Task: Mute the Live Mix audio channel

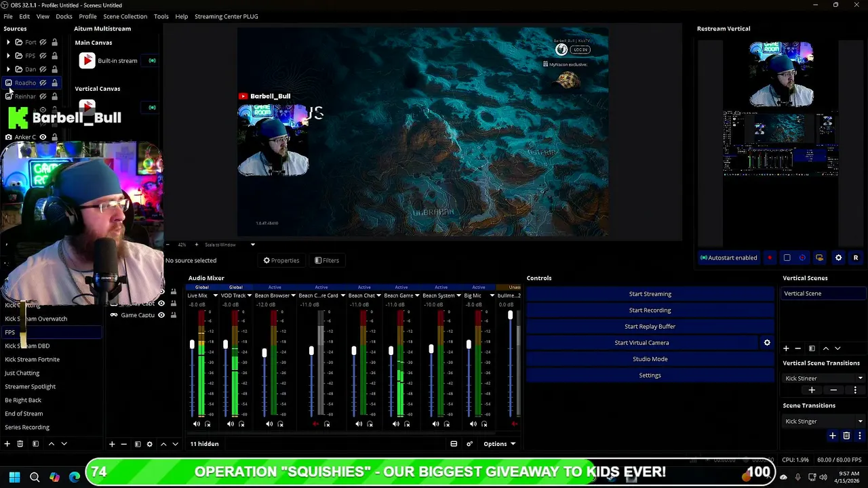Action: [x=197, y=424]
